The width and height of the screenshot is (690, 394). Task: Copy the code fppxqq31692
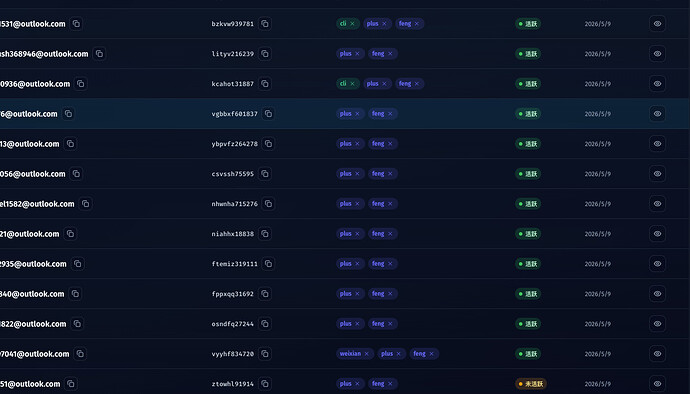pos(265,294)
